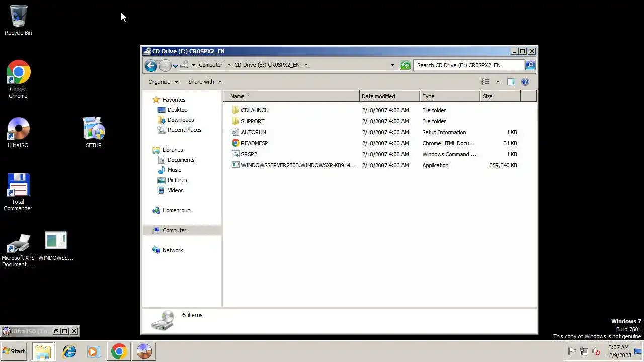Open Explorer help question mark
Viewport: 644px width, 362px height.
[525, 82]
